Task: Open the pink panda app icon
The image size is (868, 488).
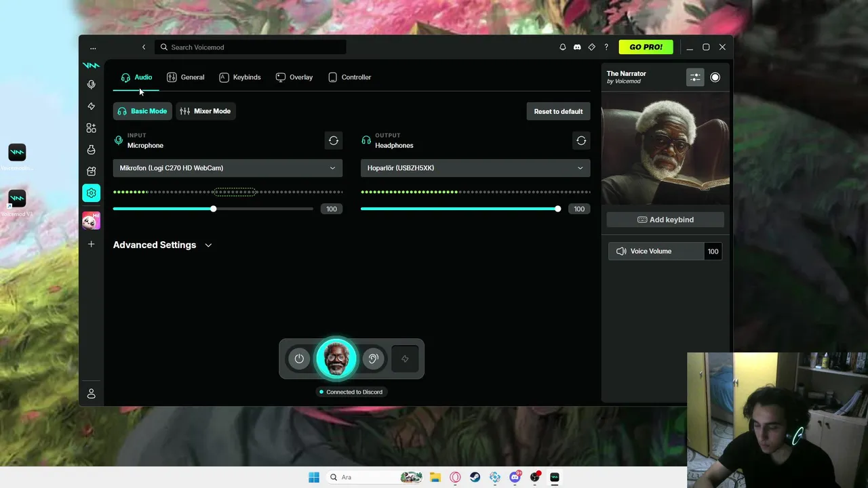Action: (91, 220)
